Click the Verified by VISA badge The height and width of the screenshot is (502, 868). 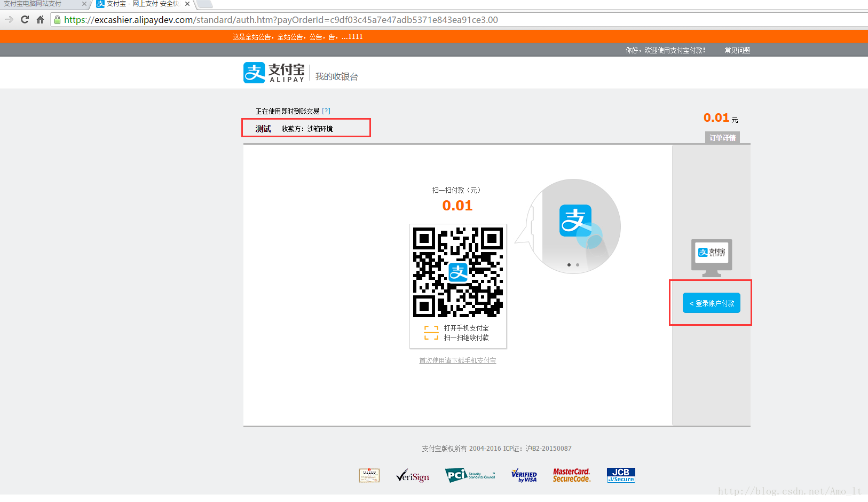(x=524, y=475)
